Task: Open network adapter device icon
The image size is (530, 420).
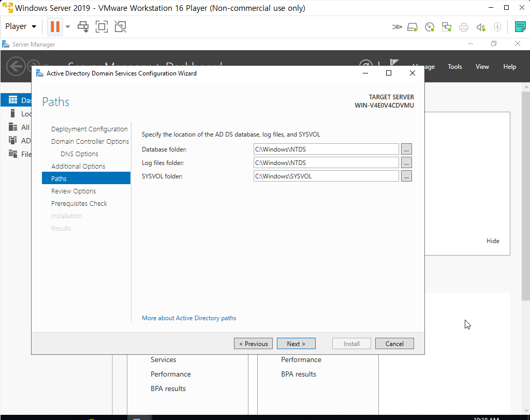Action: pos(447,27)
